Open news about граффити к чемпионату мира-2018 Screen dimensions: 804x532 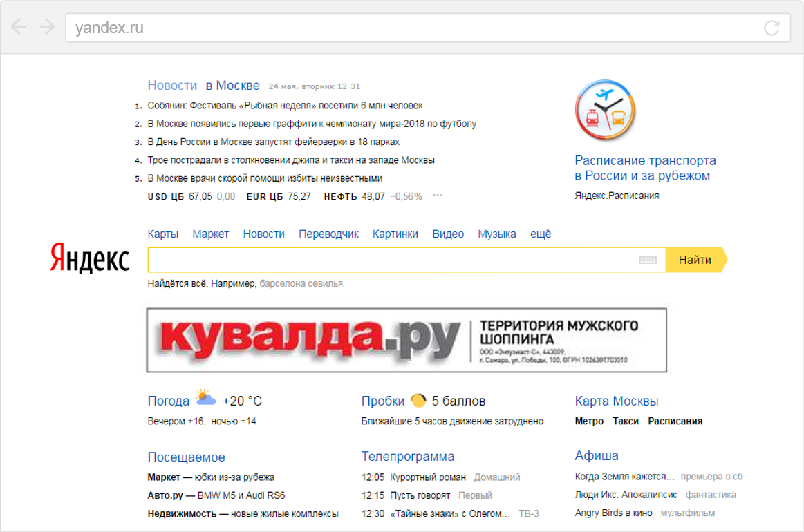coord(312,124)
